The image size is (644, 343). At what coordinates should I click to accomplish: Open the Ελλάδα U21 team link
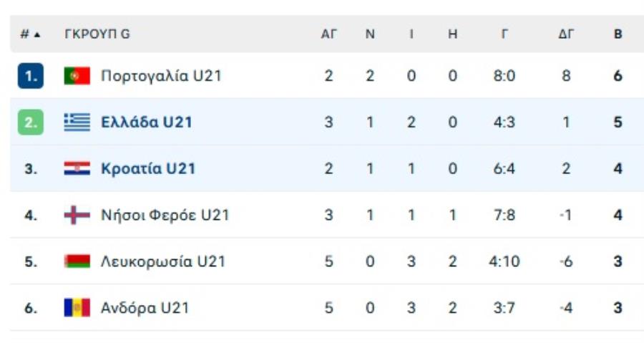click(147, 122)
